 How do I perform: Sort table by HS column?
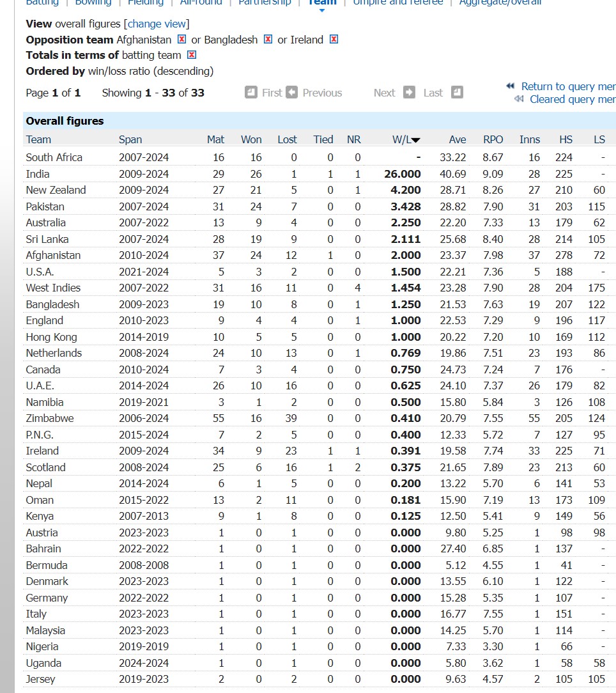pos(566,139)
